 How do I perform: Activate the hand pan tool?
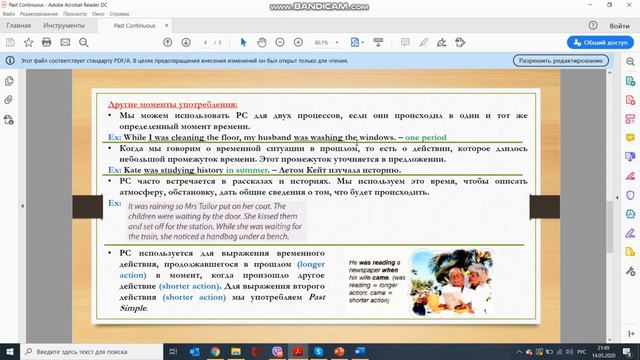(262, 42)
